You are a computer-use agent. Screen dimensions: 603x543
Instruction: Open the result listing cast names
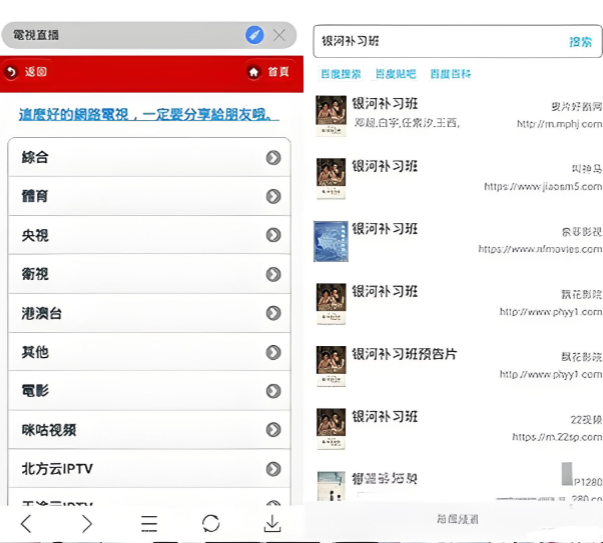click(406, 123)
